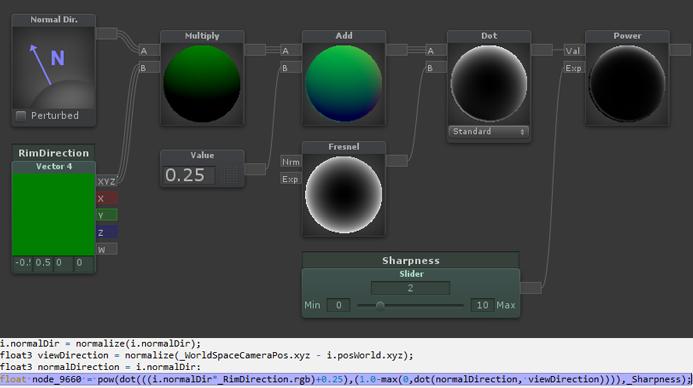
Task: Select the XYZ output connector of RimDirection
Action: click(x=107, y=182)
